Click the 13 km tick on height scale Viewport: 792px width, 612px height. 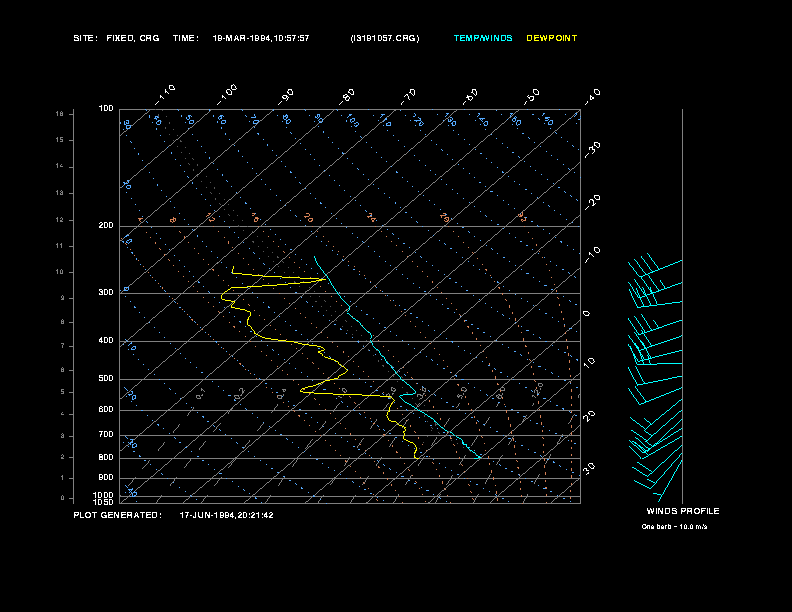60,193
